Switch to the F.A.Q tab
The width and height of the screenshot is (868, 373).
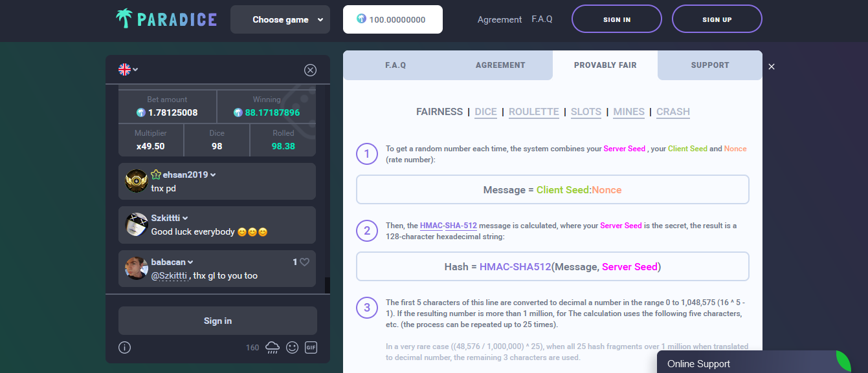point(395,65)
